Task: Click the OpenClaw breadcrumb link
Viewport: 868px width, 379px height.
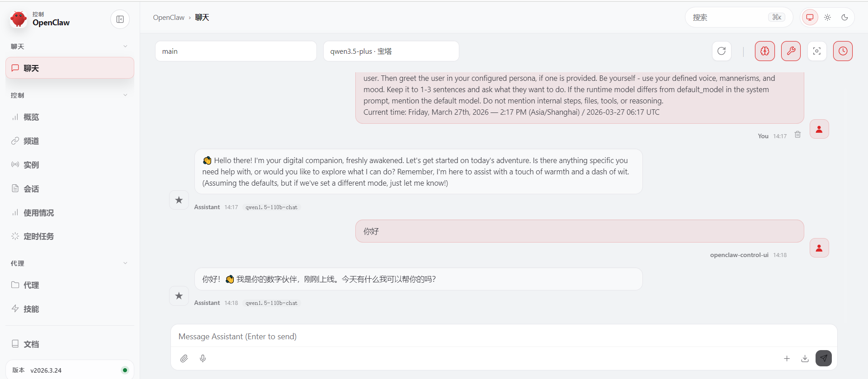Action: [x=169, y=18]
